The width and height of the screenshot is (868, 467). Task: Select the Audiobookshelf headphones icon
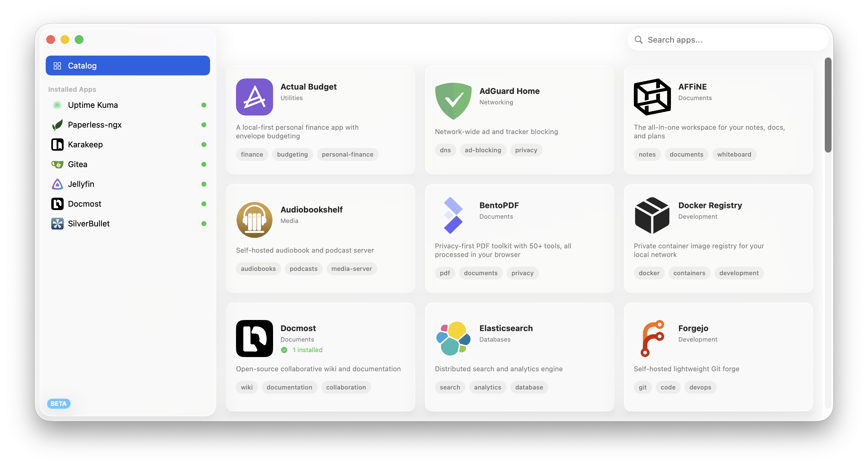coord(255,220)
